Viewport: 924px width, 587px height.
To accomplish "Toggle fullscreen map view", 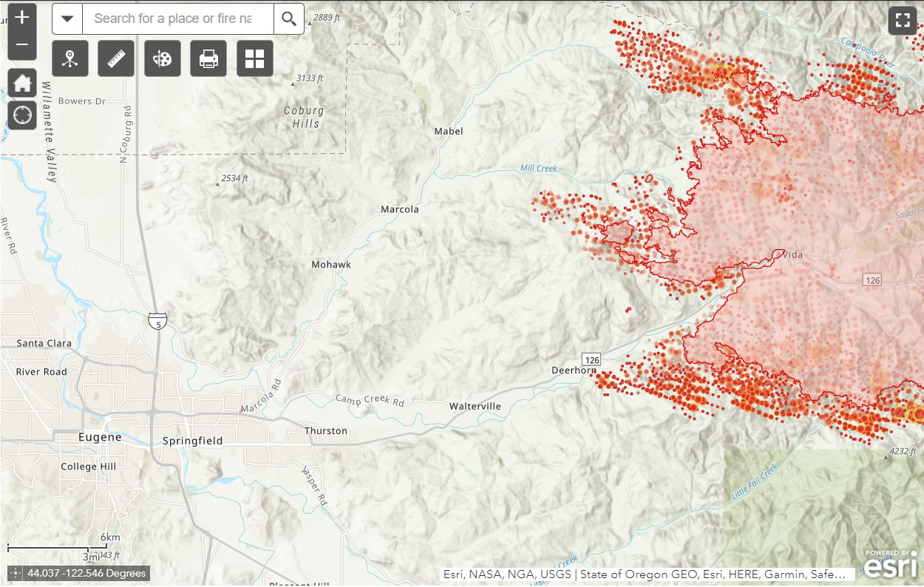I will point(903,20).
